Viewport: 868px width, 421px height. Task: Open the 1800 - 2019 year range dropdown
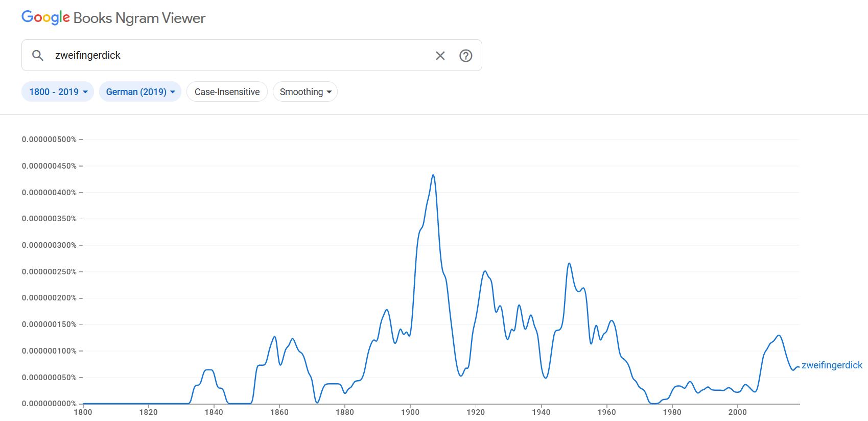pos(58,92)
